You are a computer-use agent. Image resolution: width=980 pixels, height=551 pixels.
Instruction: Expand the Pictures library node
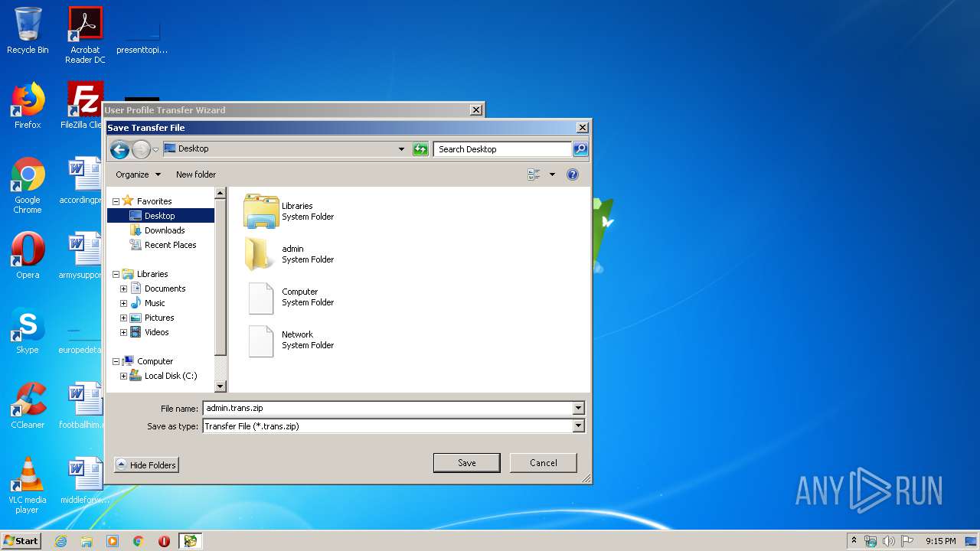(x=124, y=318)
